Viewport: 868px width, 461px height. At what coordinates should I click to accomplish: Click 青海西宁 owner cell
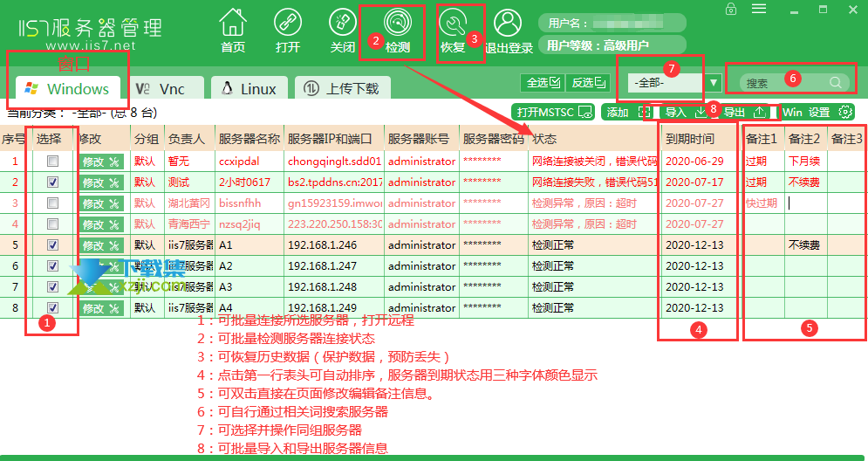pos(188,224)
